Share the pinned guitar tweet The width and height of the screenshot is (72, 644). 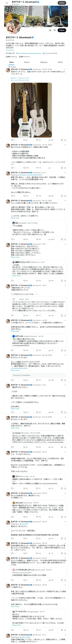point(65,140)
